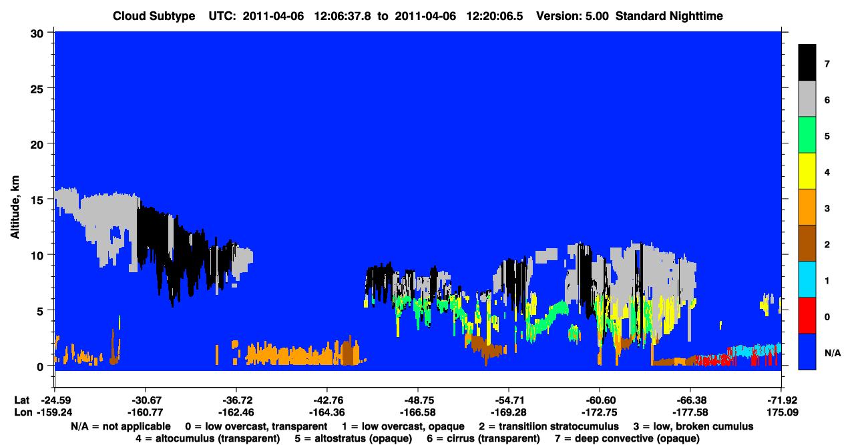Click latitude value -48.75
Image resolution: width=868 pixels, height=445 pixels.
[417, 400]
